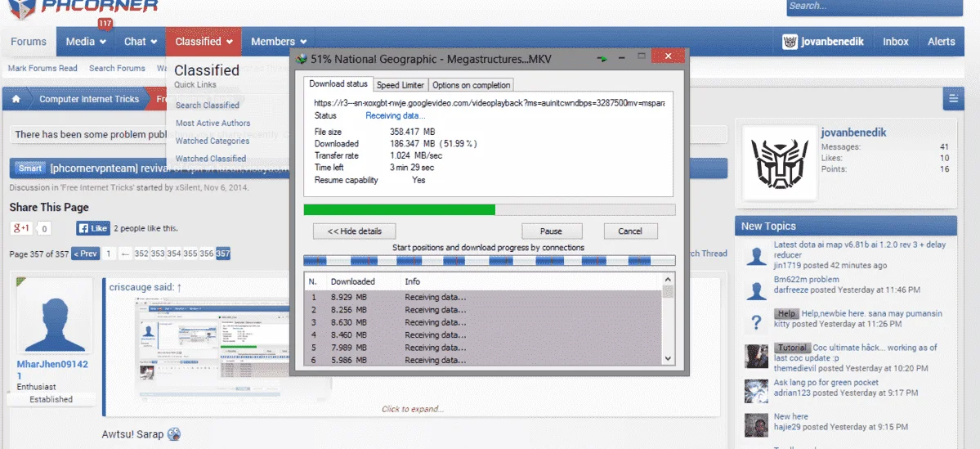The width and height of the screenshot is (980, 449).
Task: Click the Google +1 icon button
Action: coord(21,228)
